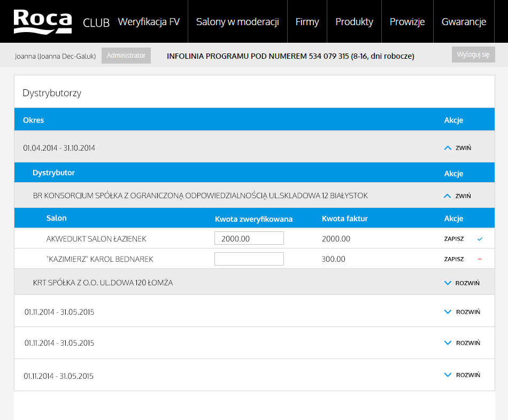
Task: Select the AKWEDUKT SALON ŁAZIENEK salon name
Action: [x=96, y=239]
